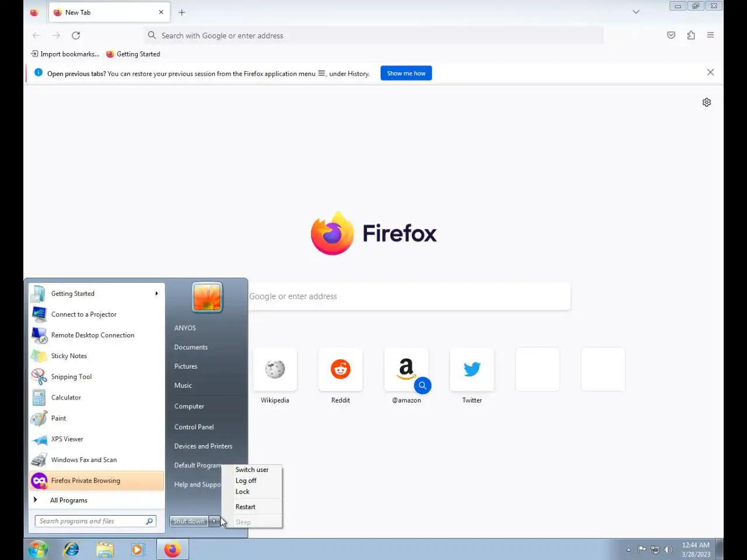The image size is (747, 560).
Task: Click the Show me how button
Action: pos(406,73)
